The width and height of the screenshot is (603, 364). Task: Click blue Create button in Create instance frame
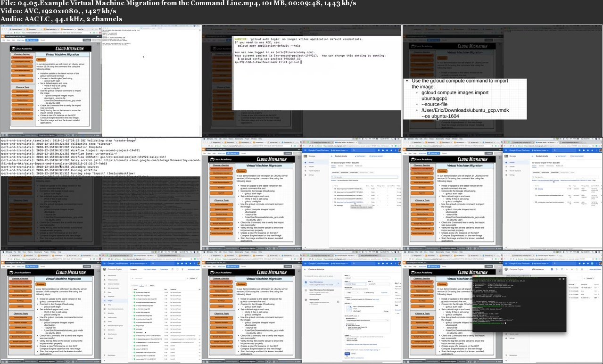coord(347,354)
